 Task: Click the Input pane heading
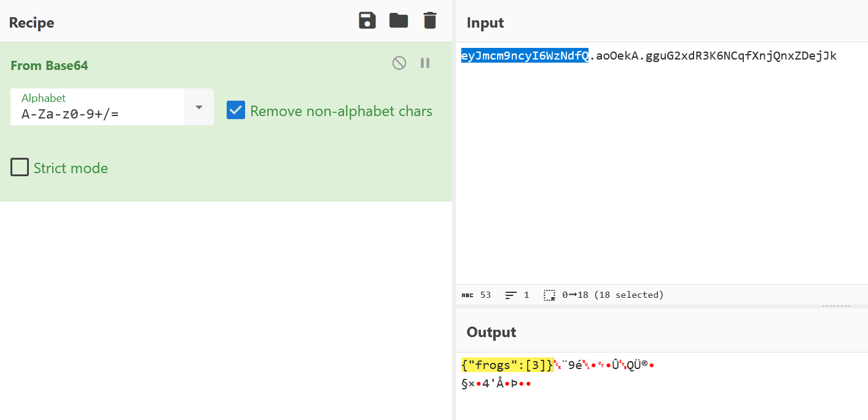tap(485, 23)
